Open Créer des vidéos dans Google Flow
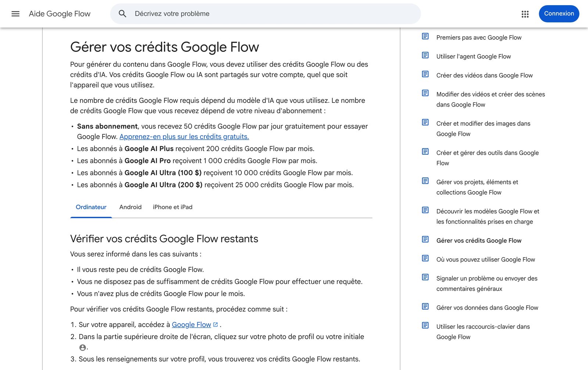Viewport: 588px width, 370px height. [484, 75]
